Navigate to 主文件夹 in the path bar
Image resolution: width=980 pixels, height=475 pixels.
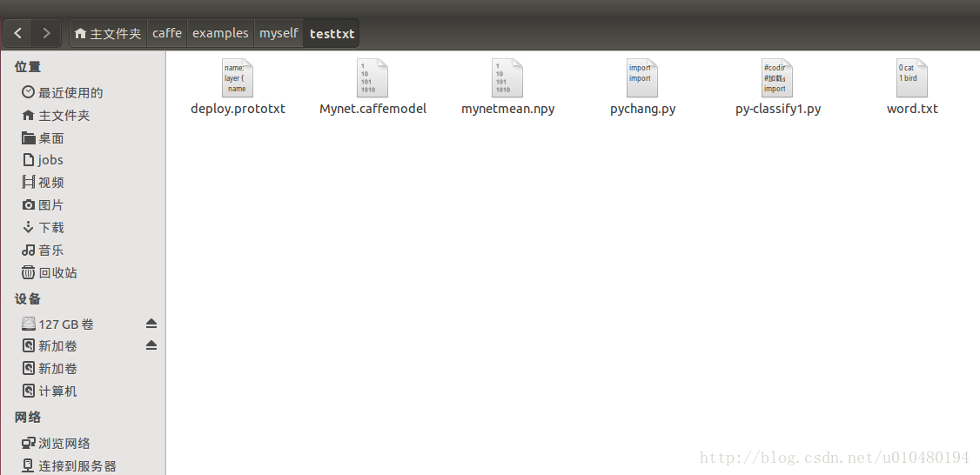pos(108,33)
